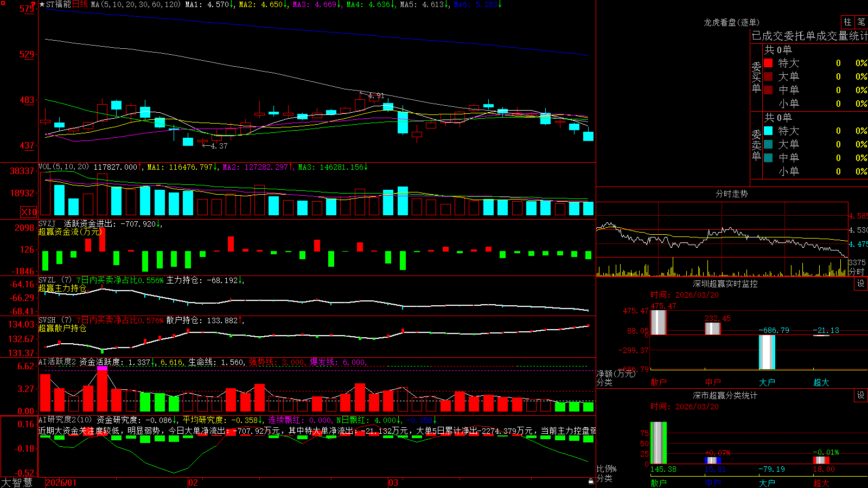This screenshot has height=488, width=868.
Task: Click the red question mark help icon
Action: pyautogui.click(x=34, y=4)
